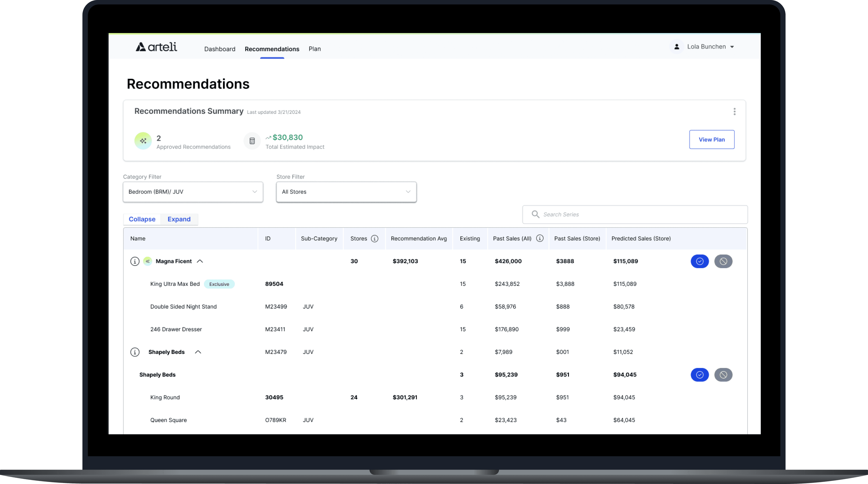Approve the Magna Ficent recommendation
Viewport: 868px width, 484px height.
pos(699,261)
